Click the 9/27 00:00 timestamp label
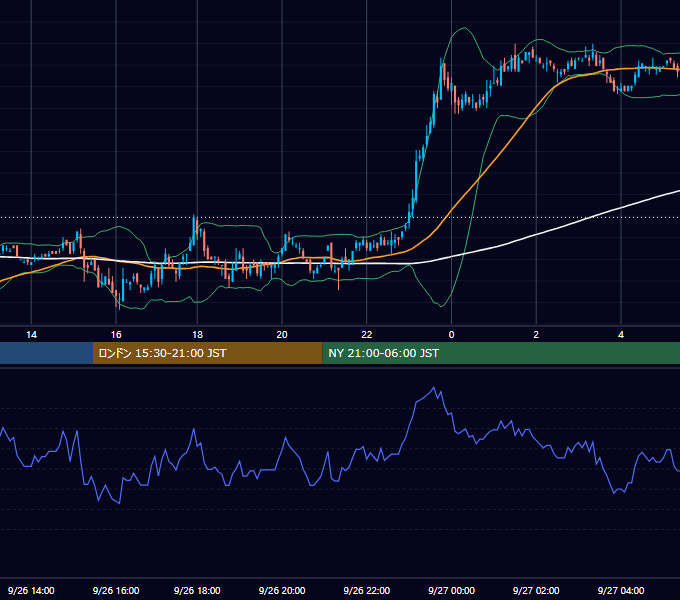Screen dimensions: 680x600 [451, 590]
